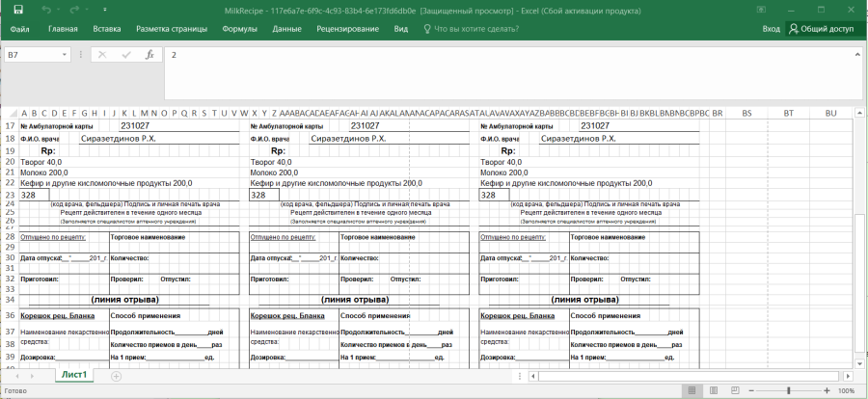Select row 17 header
The image size is (868, 399).
coord(10,126)
